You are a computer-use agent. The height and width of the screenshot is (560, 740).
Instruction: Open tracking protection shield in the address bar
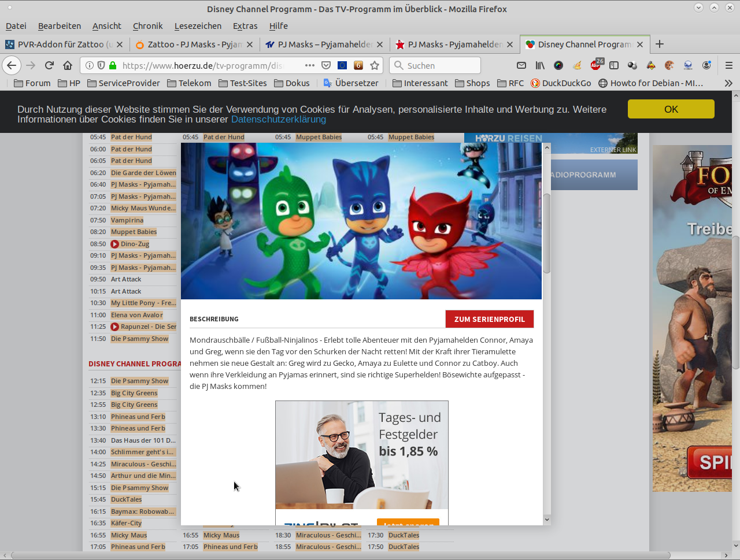101,65
